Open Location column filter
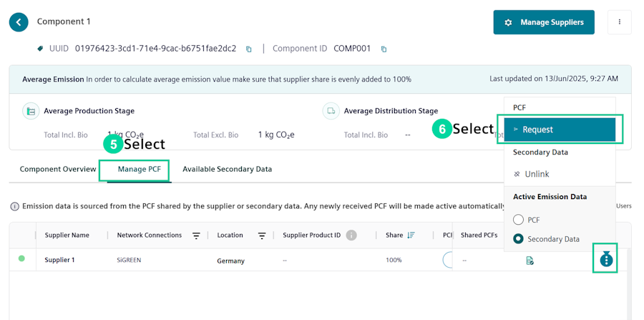 [x=262, y=236]
